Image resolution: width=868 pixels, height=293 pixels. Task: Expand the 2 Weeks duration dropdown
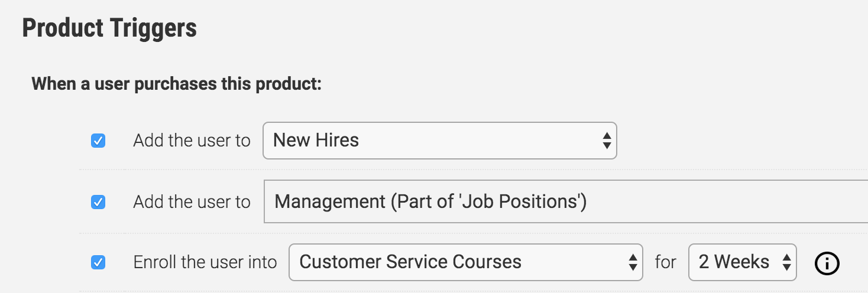pos(743,262)
